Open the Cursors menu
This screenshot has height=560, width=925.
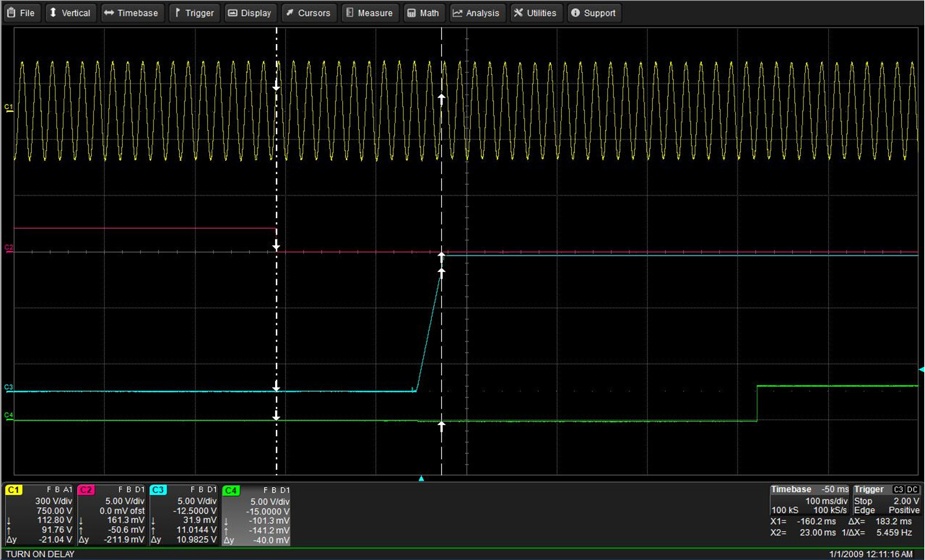[x=308, y=13]
